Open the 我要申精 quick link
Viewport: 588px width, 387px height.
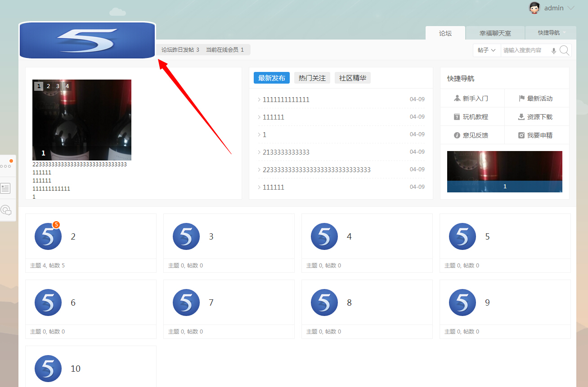[x=540, y=135]
